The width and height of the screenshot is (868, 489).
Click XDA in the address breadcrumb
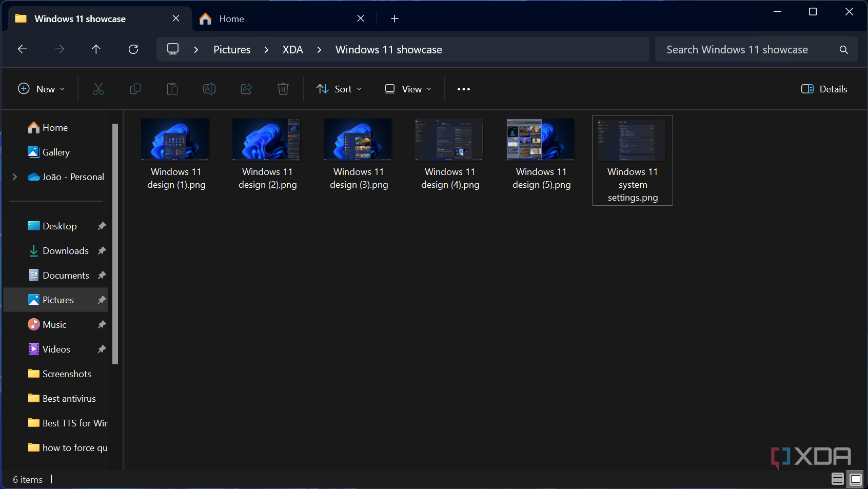[293, 50]
